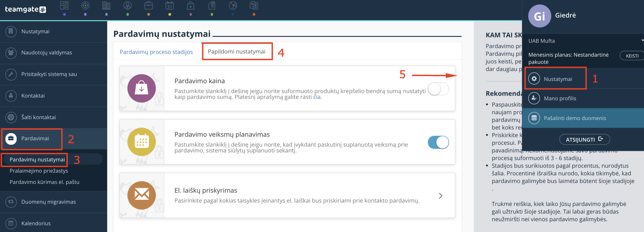Click the Gi user avatar
The image size is (644, 232).
tap(540, 16)
